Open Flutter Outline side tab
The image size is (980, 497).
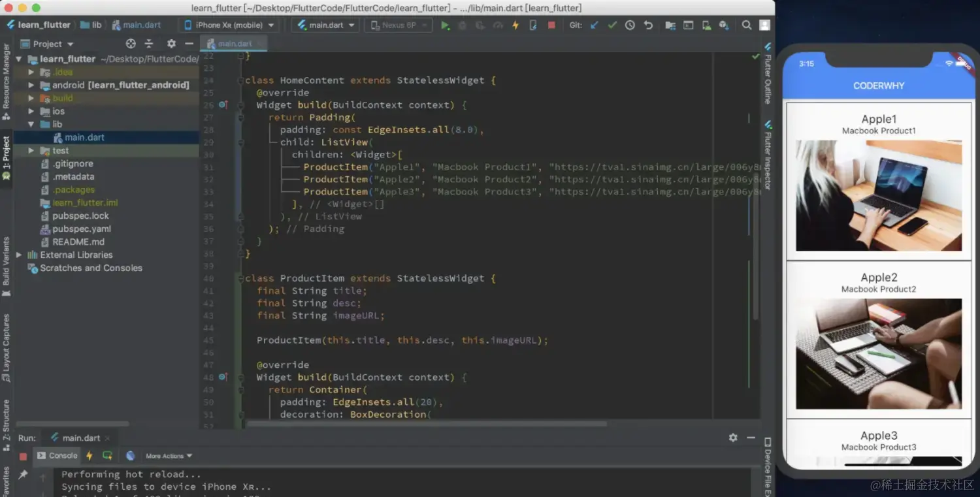(768, 74)
